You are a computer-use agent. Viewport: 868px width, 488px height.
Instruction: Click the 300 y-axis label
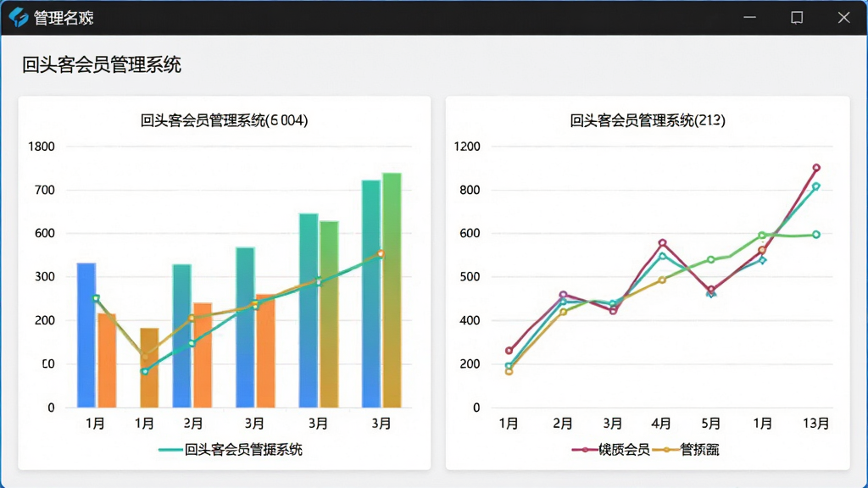tap(45, 277)
